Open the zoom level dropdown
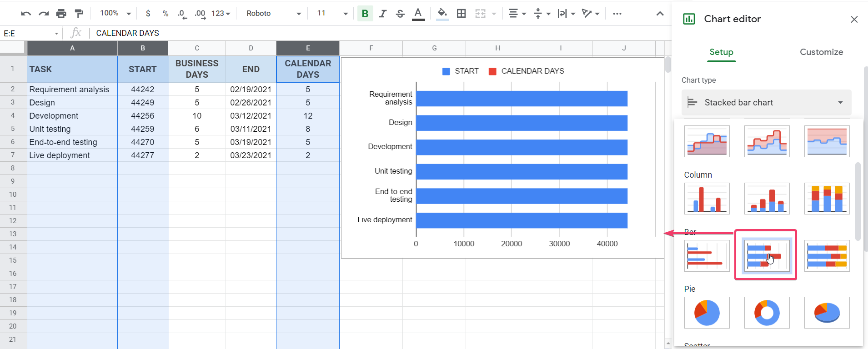 coord(115,14)
